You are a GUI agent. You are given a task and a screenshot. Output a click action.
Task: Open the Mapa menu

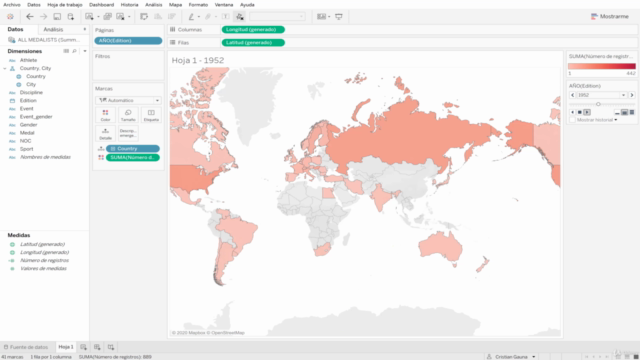[x=176, y=5]
